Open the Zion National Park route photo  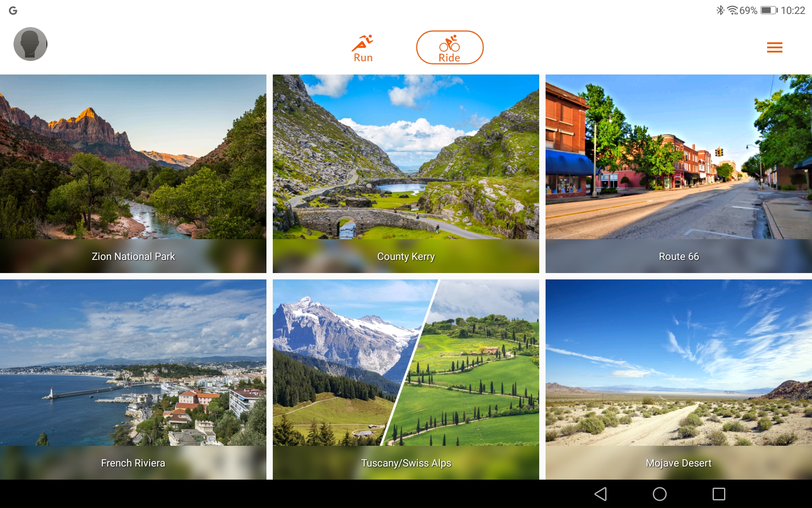[133, 157]
